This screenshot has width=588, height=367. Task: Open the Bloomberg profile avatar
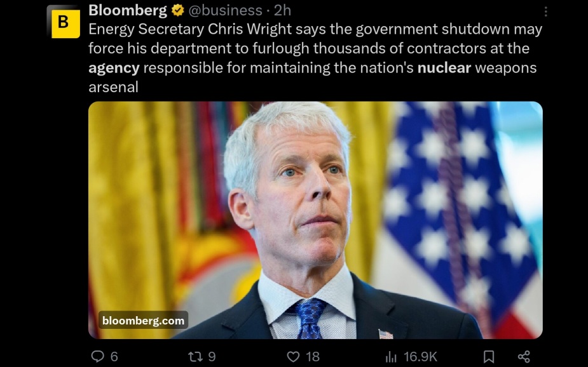(x=64, y=22)
